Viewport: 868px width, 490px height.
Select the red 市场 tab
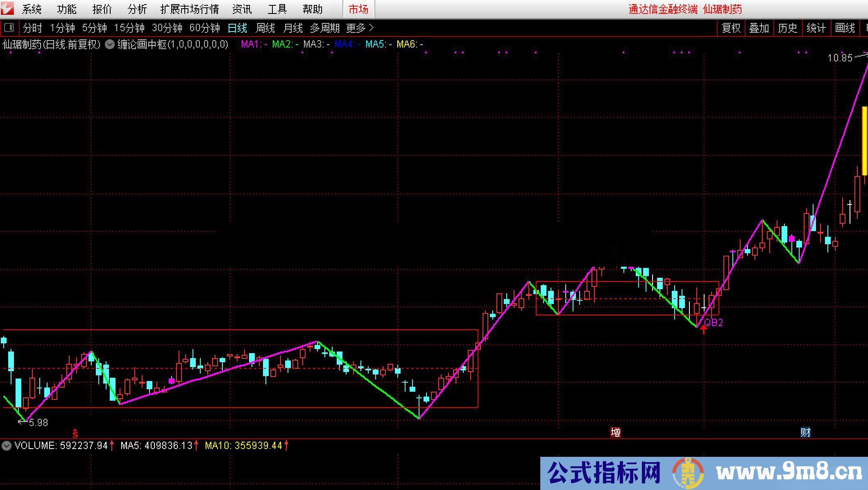(359, 9)
